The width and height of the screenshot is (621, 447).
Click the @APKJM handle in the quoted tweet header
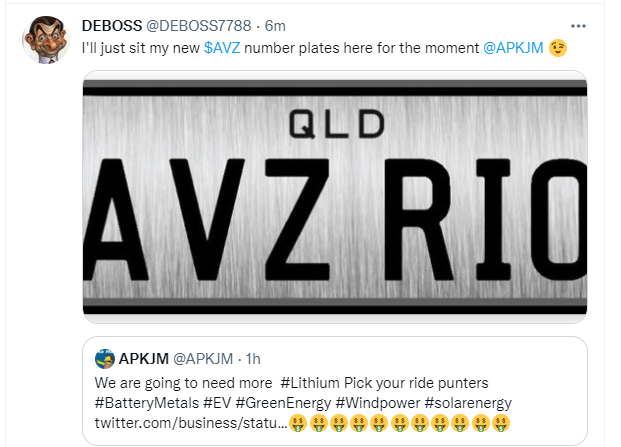tap(204, 358)
